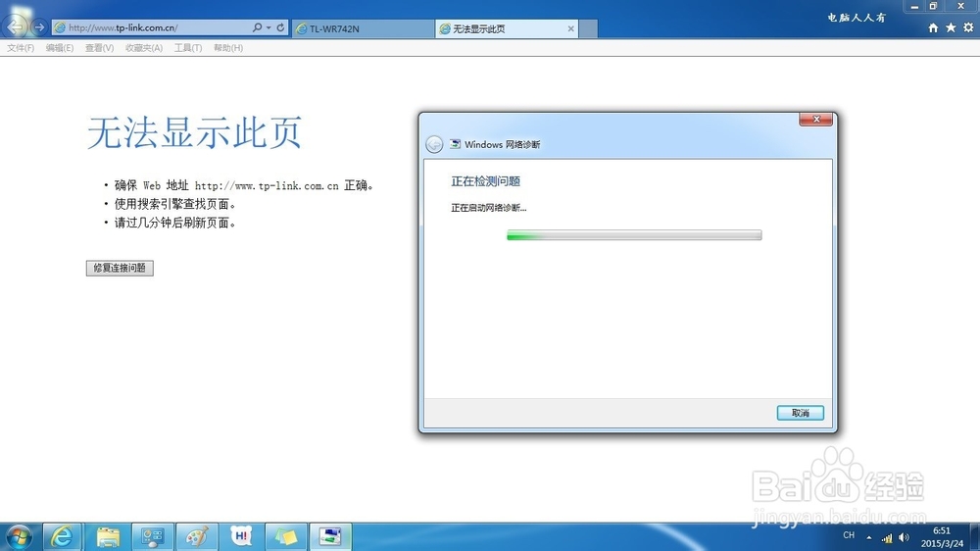980x551 pixels.
Task: Click the show desktop strip
Action: coord(974,537)
